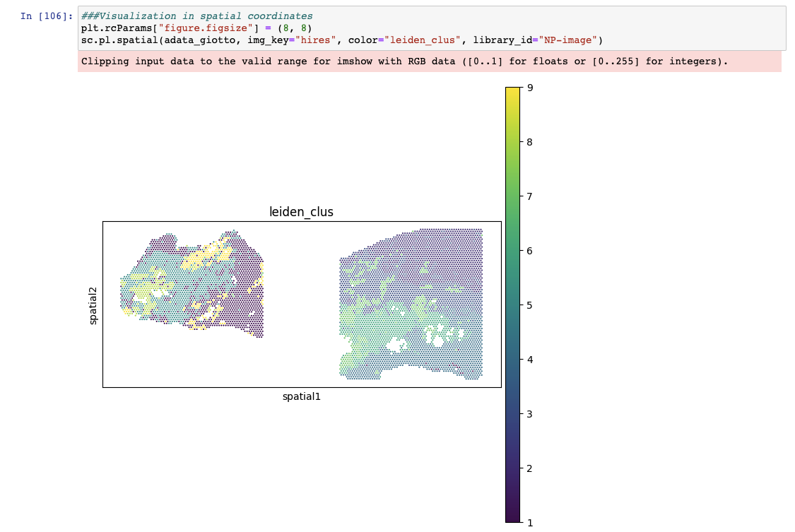Viewport: 795px width, 532px height.
Task: Click the viridis colorbar gradient
Action: pyautogui.click(x=511, y=304)
